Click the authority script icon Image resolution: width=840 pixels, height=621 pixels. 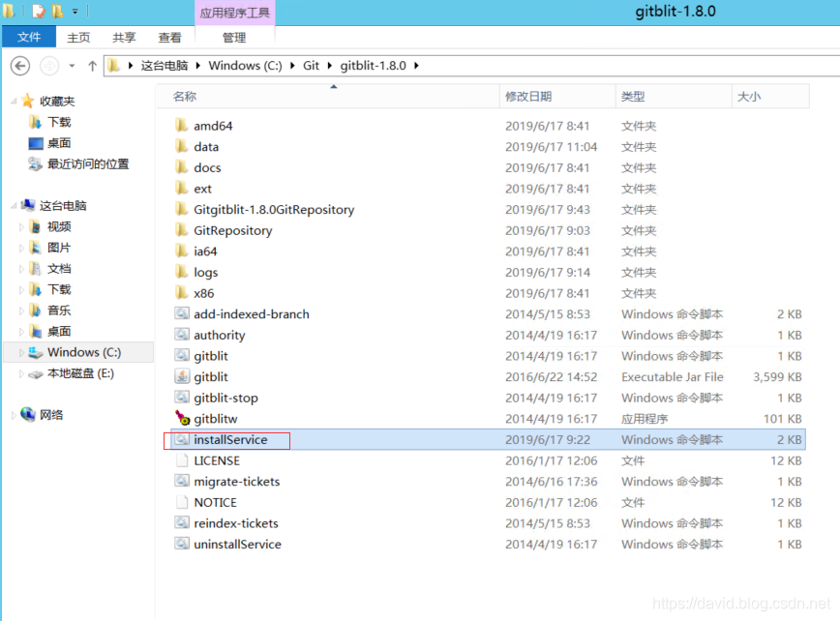click(x=182, y=335)
